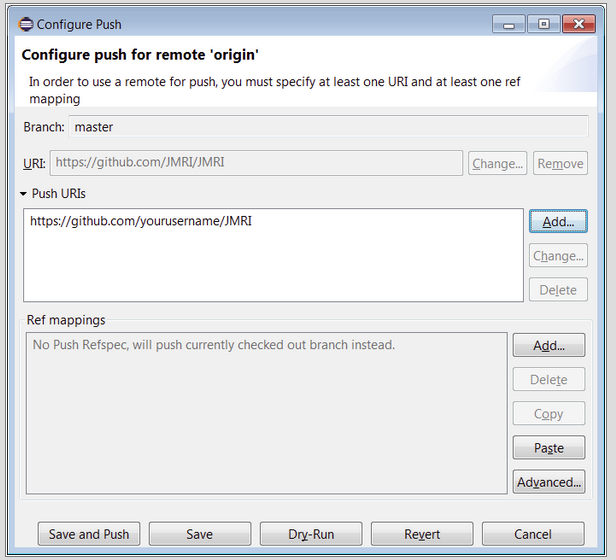The image size is (616, 560).
Task: Collapse the Push URIs section
Action: tap(23, 194)
